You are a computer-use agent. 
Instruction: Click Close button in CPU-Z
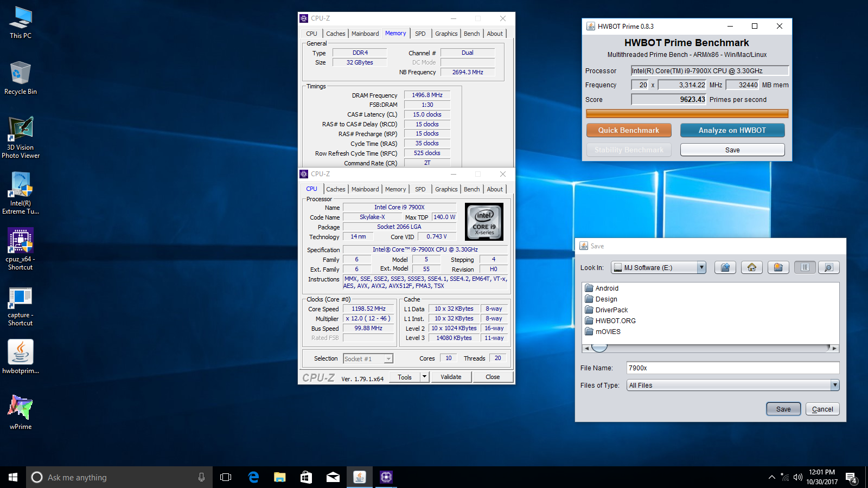493,377
